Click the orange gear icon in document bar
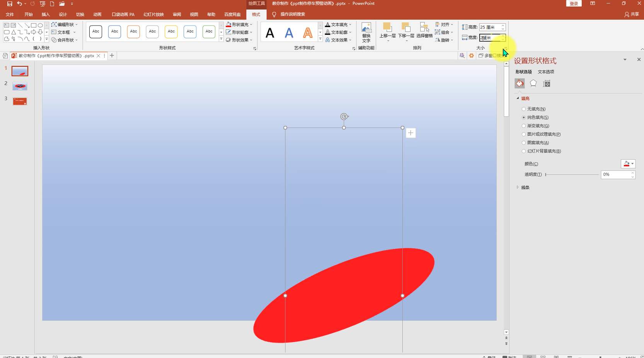This screenshot has width=644, height=358. (x=471, y=56)
